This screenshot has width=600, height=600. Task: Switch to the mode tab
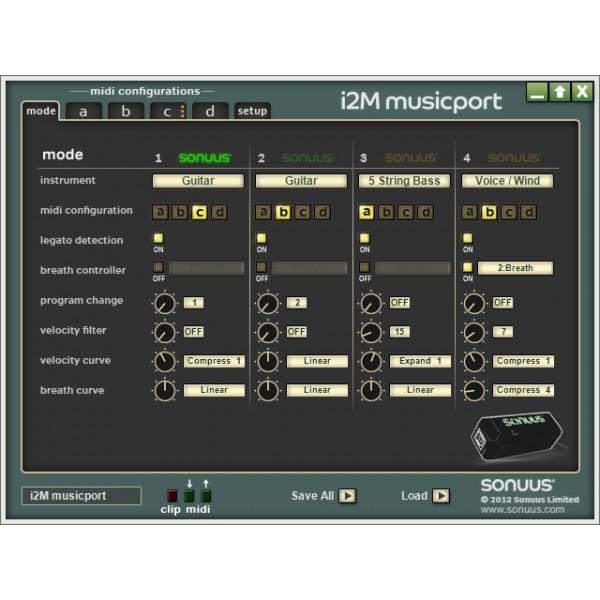(x=41, y=111)
